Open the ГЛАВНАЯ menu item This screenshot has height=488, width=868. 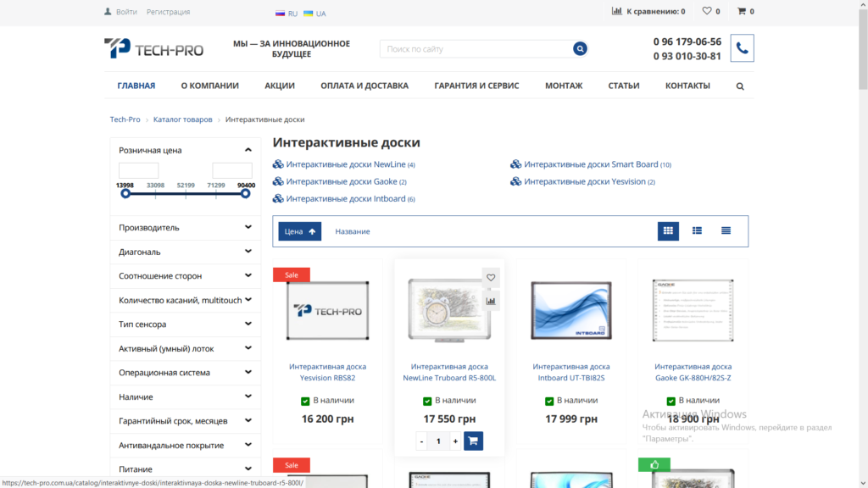click(136, 86)
